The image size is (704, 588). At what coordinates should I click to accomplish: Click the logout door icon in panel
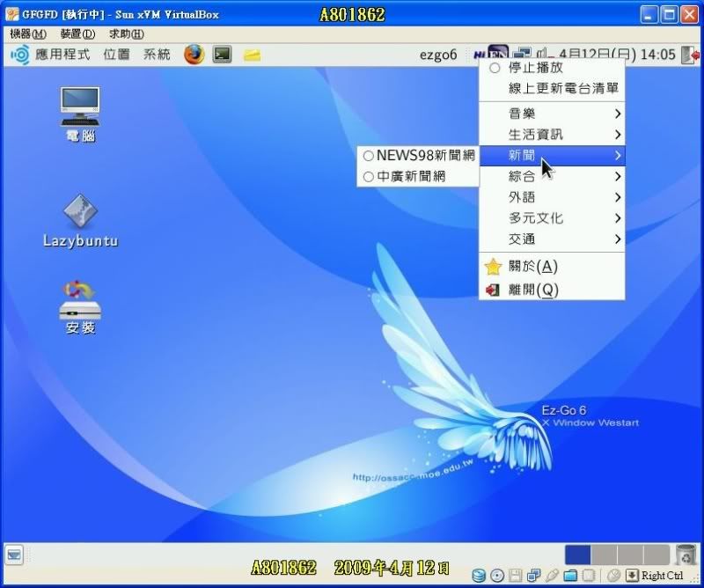click(691, 55)
